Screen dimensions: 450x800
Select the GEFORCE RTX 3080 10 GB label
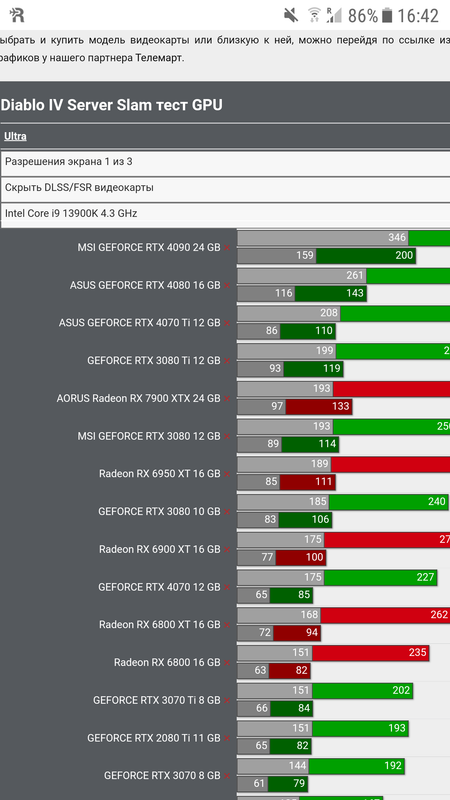click(159, 511)
